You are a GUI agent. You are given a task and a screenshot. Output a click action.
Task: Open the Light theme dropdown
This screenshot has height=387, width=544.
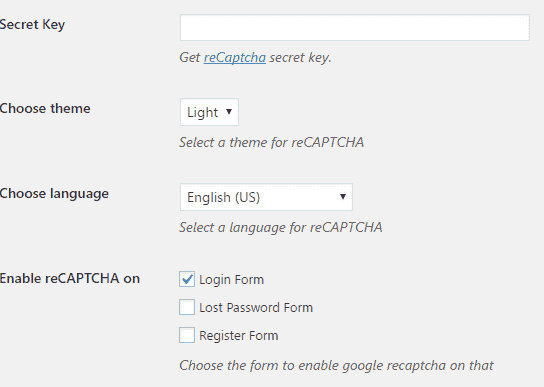pyautogui.click(x=209, y=112)
